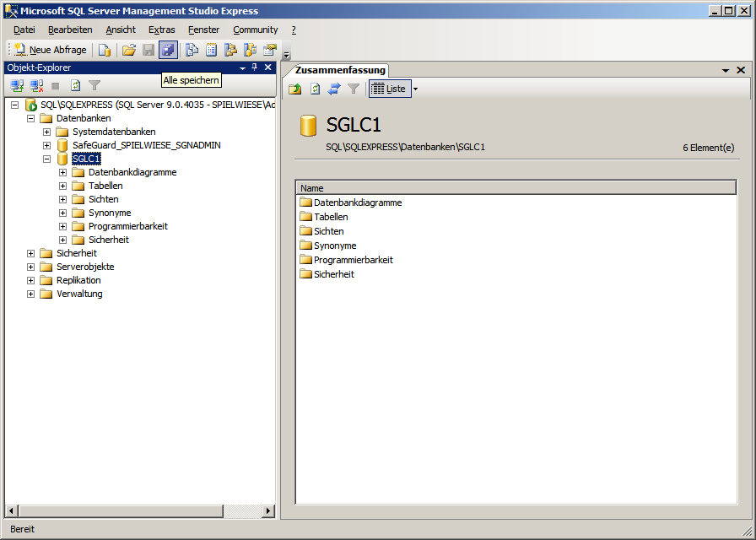Refresh the Objekt-Explorer tree
This screenshot has width=756, height=540.
tap(75, 85)
